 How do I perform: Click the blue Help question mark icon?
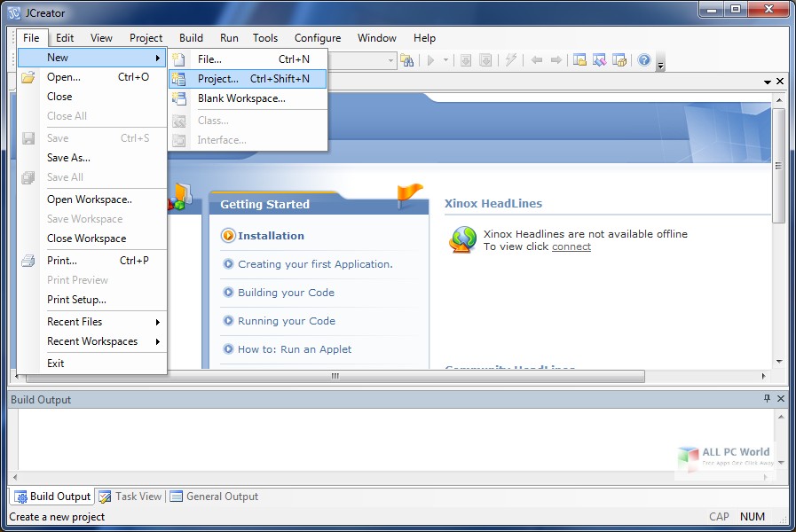[644, 60]
